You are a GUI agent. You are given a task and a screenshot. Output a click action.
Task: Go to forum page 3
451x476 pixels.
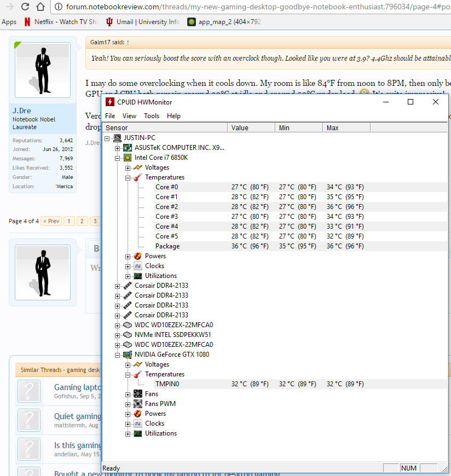[x=95, y=221]
